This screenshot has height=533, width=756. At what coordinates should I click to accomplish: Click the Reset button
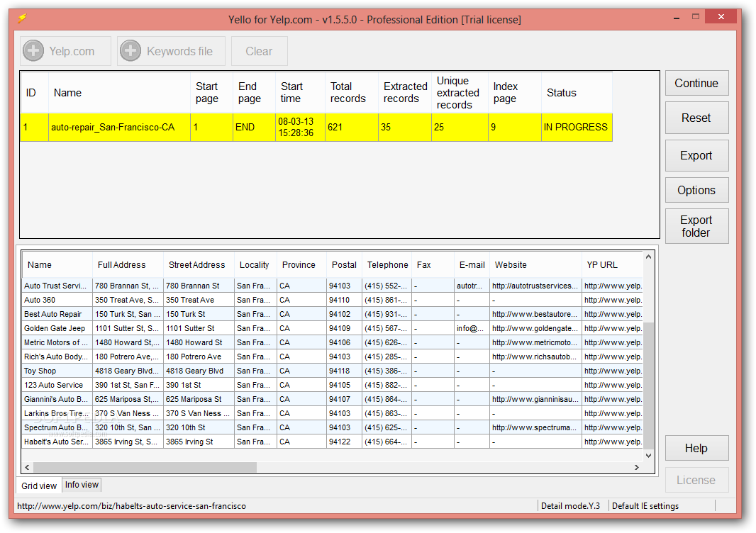696,118
